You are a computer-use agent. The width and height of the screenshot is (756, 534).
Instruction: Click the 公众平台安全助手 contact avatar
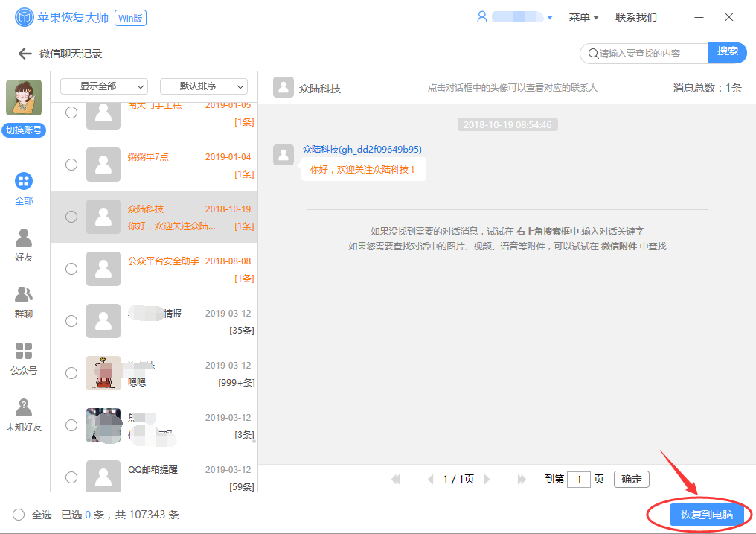tap(103, 269)
